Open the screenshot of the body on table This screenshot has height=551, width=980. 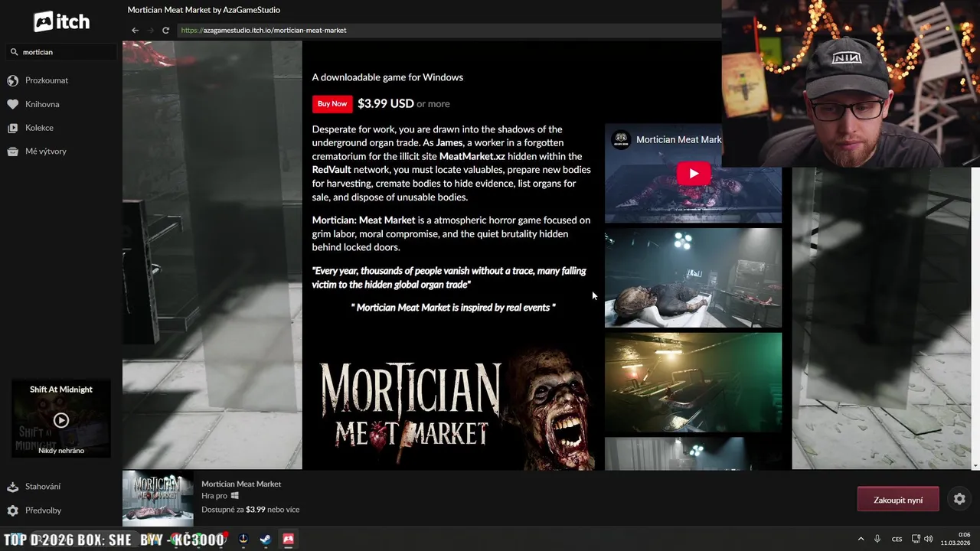(693, 278)
